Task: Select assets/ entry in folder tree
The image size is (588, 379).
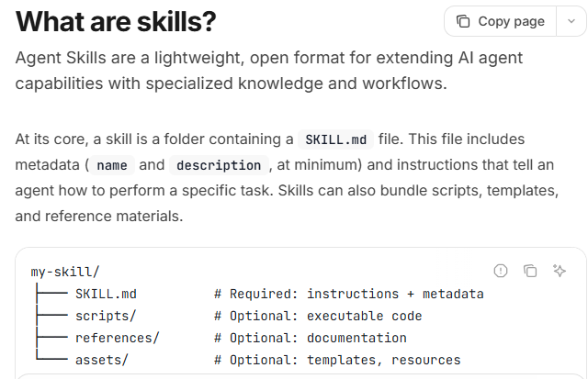Action: [102, 360]
